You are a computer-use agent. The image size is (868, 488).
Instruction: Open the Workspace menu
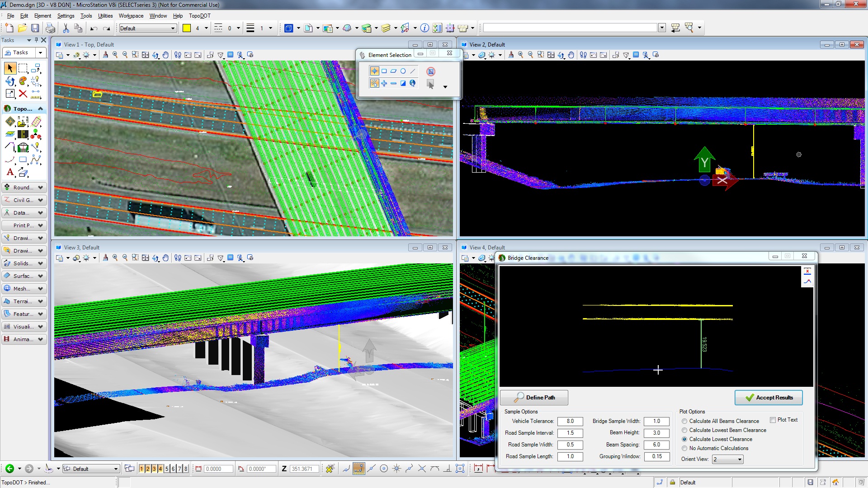(131, 16)
